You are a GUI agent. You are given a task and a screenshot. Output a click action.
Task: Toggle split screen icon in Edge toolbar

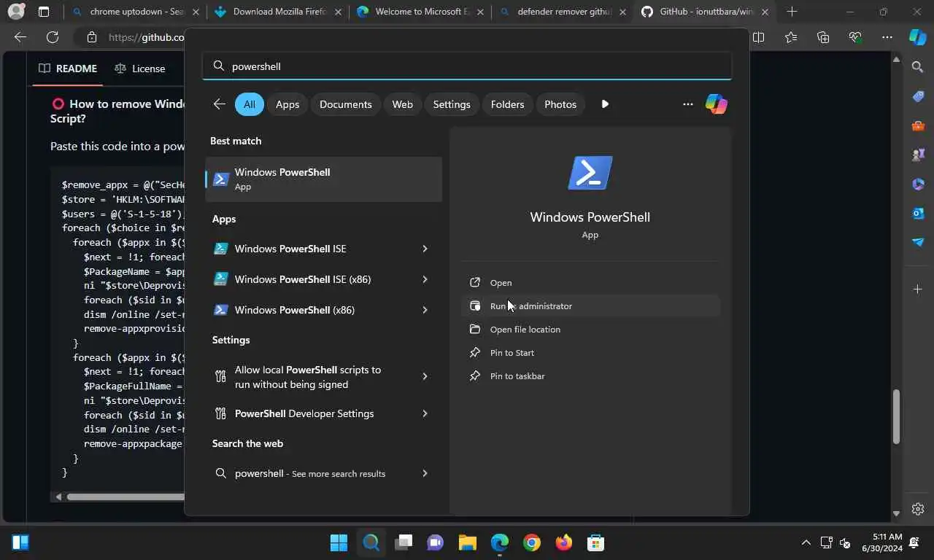[759, 38]
